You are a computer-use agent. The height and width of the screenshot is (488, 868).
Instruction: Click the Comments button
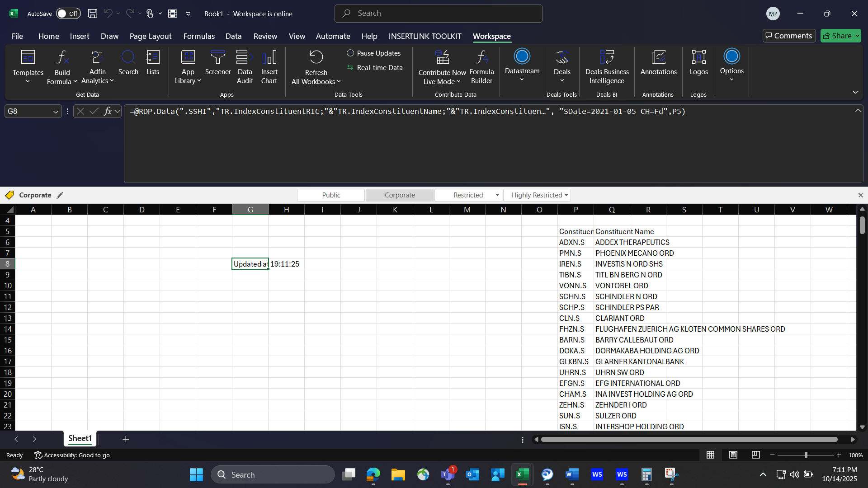tap(789, 36)
